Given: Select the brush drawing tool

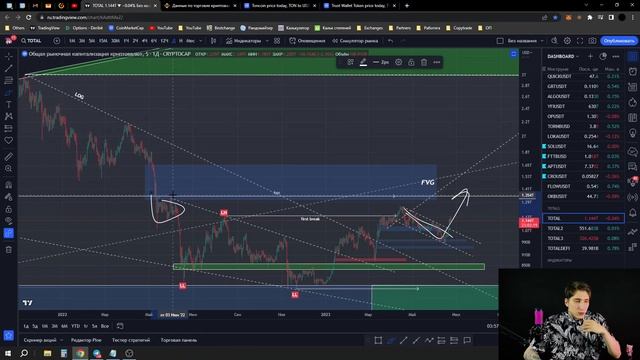Looking at the screenshot, I should (9, 93).
